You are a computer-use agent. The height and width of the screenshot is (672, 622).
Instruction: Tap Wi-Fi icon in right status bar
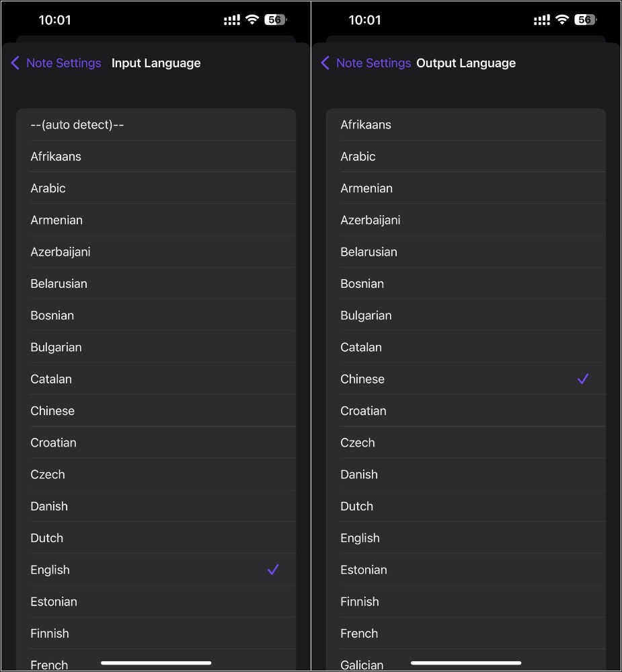click(x=562, y=20)
